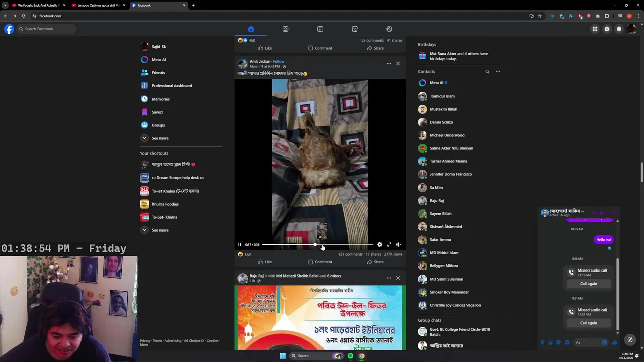This screenshot has height=362, width=644.
Task: Open Friends in the left sidebar
Action: coord(181,72)
